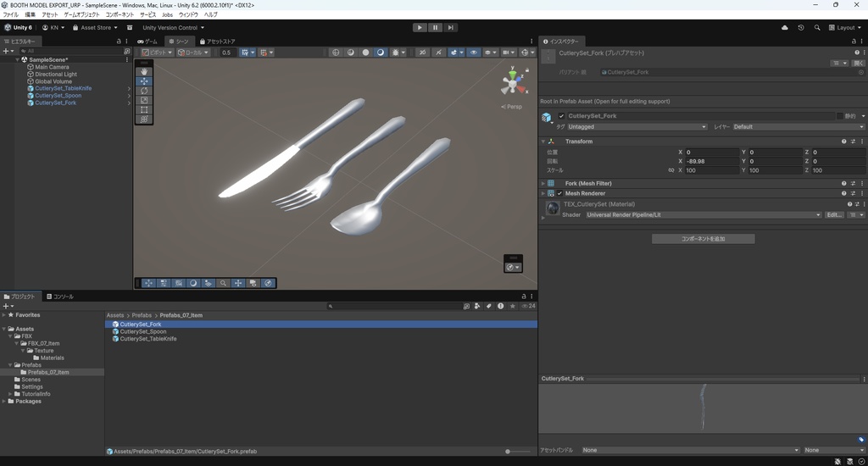The image size is (868, 466).
Task: Switch to the Asset Store tab
Action: (x=218, y=42)
